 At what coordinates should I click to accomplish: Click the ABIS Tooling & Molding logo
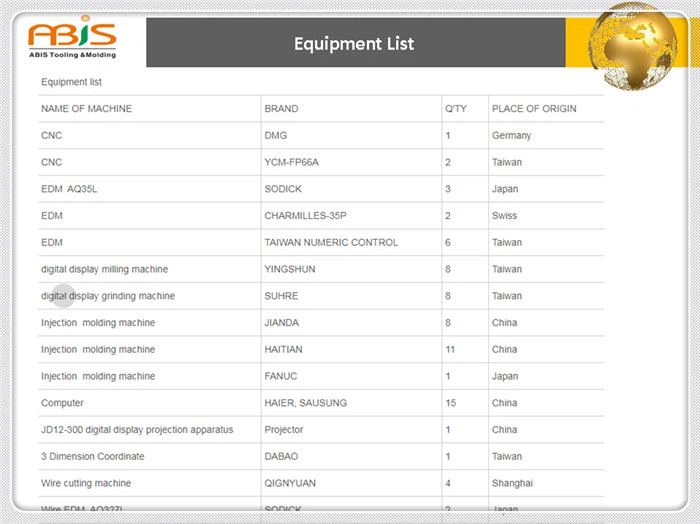(x=72, y=40)
